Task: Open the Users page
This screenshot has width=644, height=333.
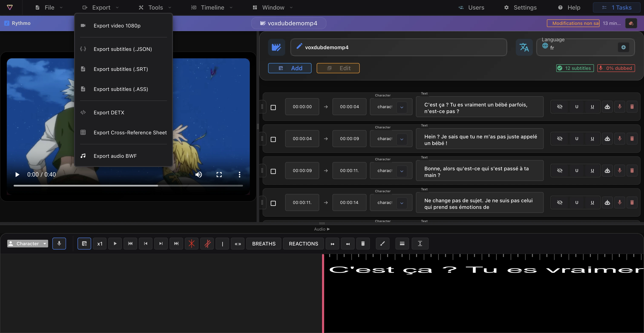Action: 471,7
